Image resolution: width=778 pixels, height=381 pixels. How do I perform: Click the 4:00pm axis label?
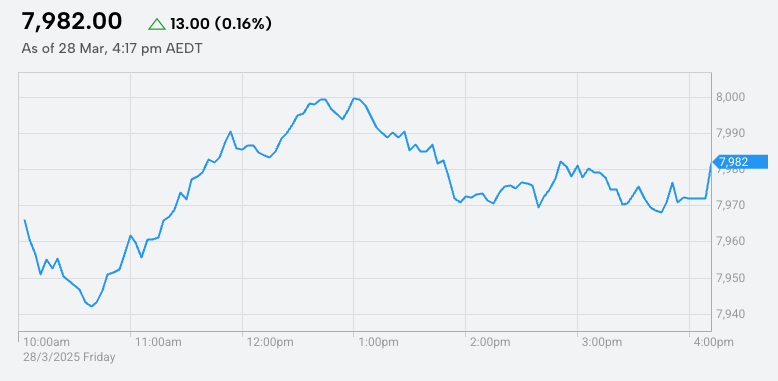click(x=713, y=342)
